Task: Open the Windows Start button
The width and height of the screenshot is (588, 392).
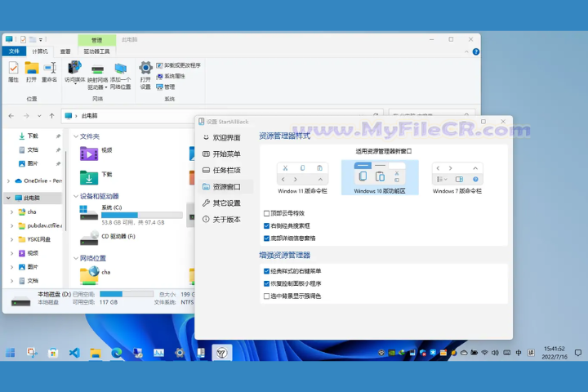Action: coord(11,353)
